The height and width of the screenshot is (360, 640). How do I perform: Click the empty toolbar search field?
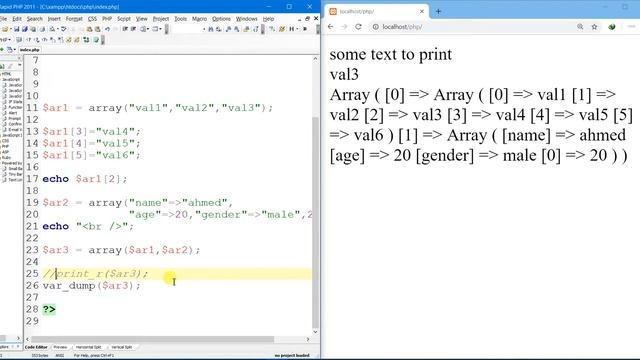[x=186, y=29]
